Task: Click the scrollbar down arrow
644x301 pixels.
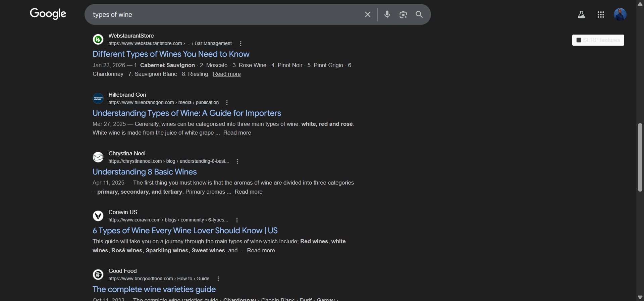Action: pyautogui.click(x=640, y=297)
